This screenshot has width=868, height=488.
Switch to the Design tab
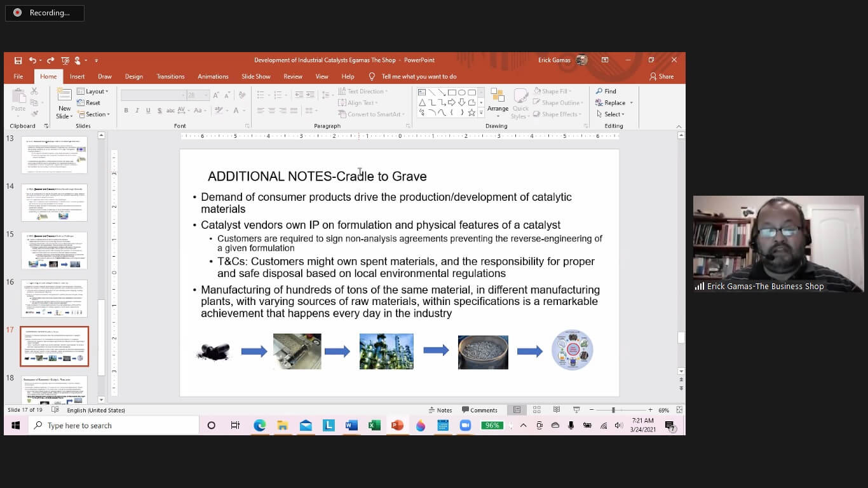coord(133,76)
